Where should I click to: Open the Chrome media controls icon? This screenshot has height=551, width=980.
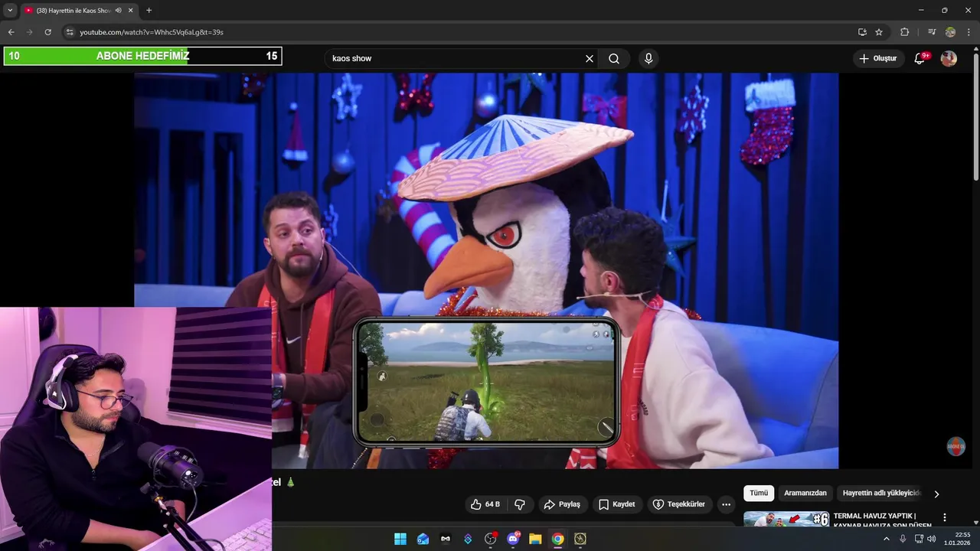(x=931, y=32)
